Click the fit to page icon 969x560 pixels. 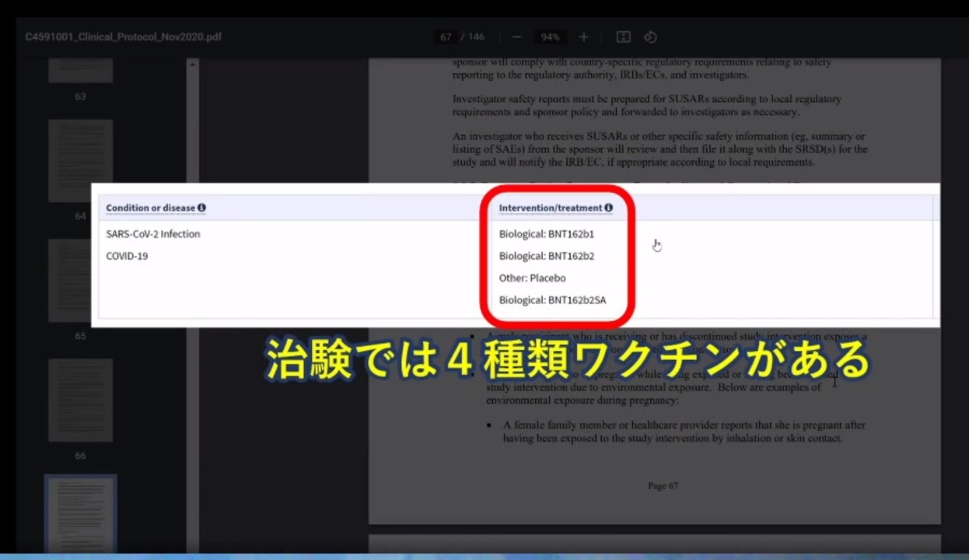click(x=623, y=37)
